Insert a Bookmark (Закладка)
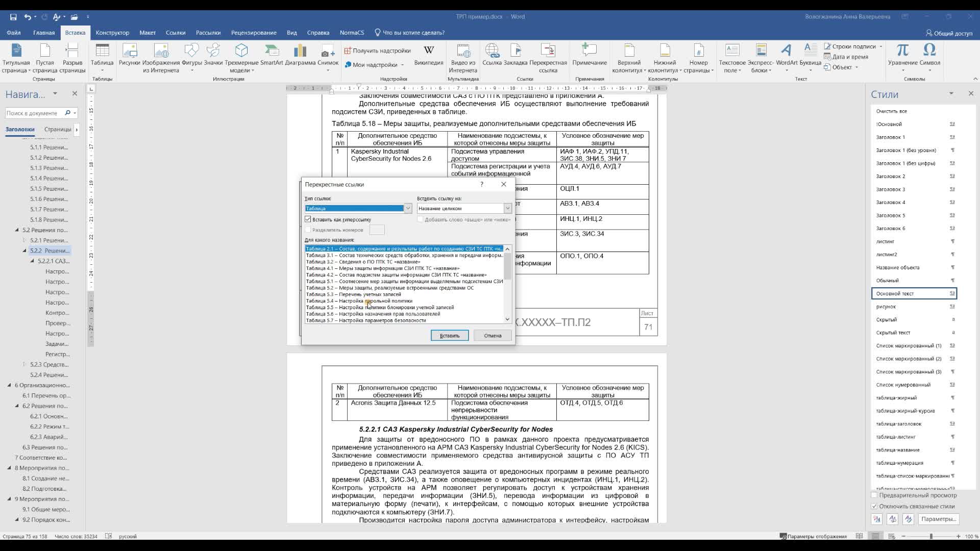Image resolution: width=980 pixels, height=551 pixels. [x=516, y=55]
